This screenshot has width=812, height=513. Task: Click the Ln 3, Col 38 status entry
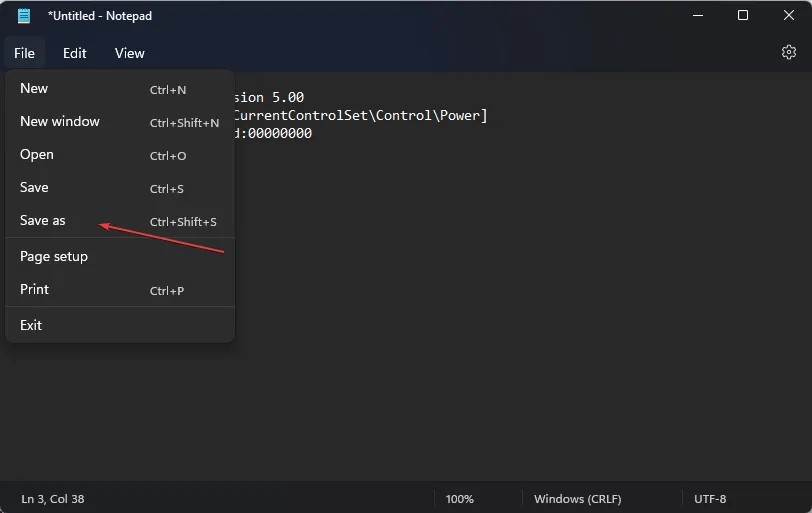click(53, 499)
